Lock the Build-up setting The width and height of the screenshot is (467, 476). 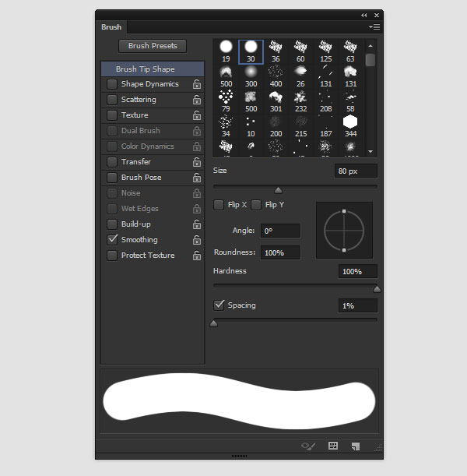(197, 224)
